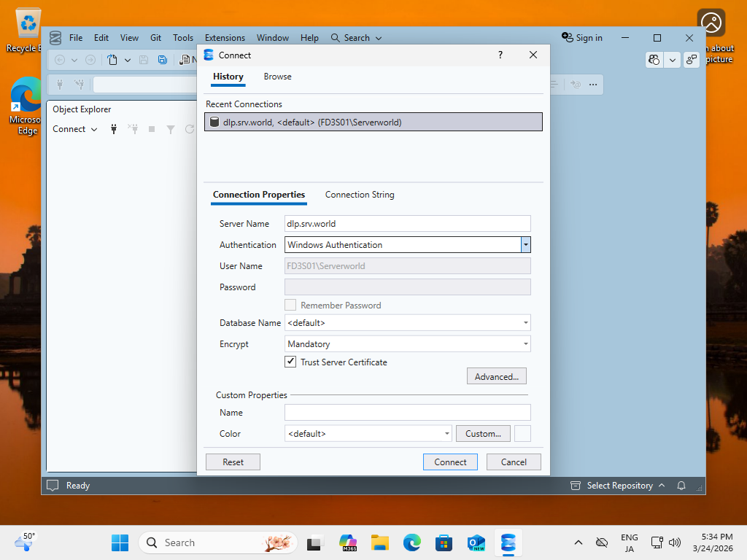Viewport: 747px width, 560px height.
Task: Click the Server Name input field
Action: pos(407,223)
